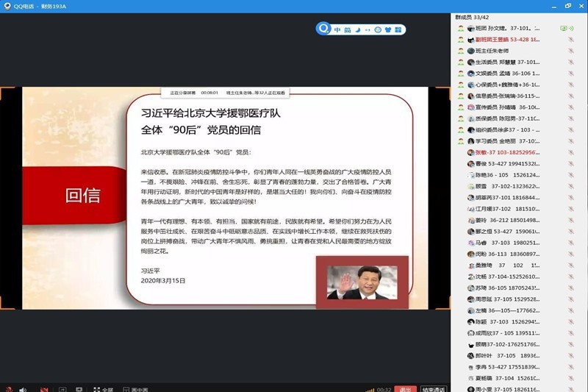Toggle the camera-off icon in bottom bar
This screenshot has width=588, height=392.
44,390
